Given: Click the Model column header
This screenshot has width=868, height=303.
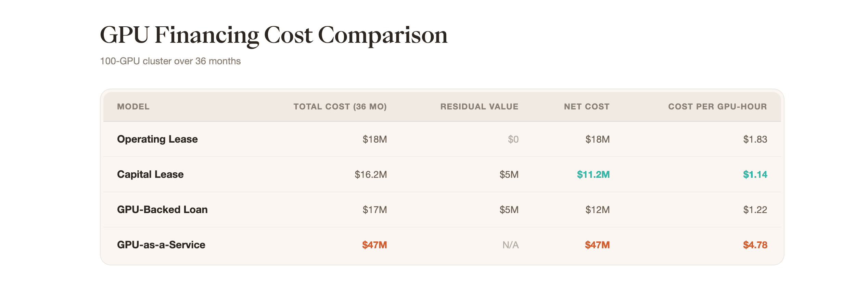Looking at the screenshot, I should [133, 107].
